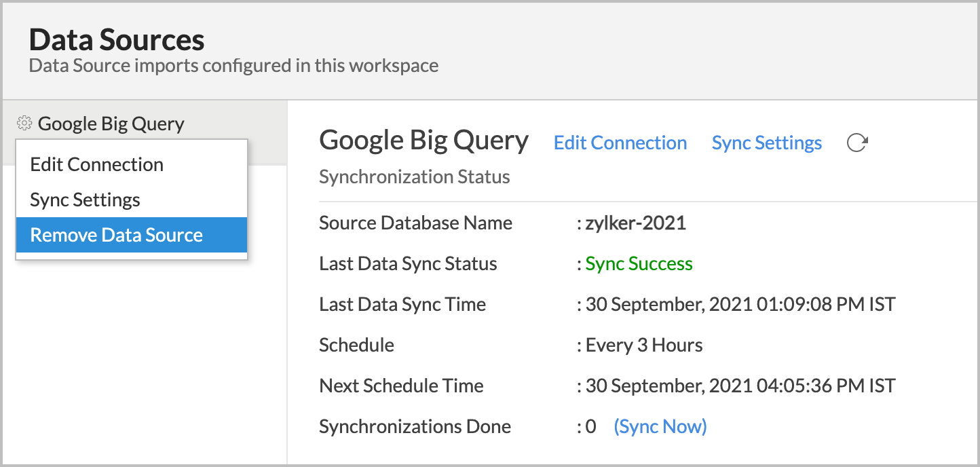The width and height of the screenshot is (980, 467).
Task: Choose Edit Connection from the popup menu
Action: point(132,164)
